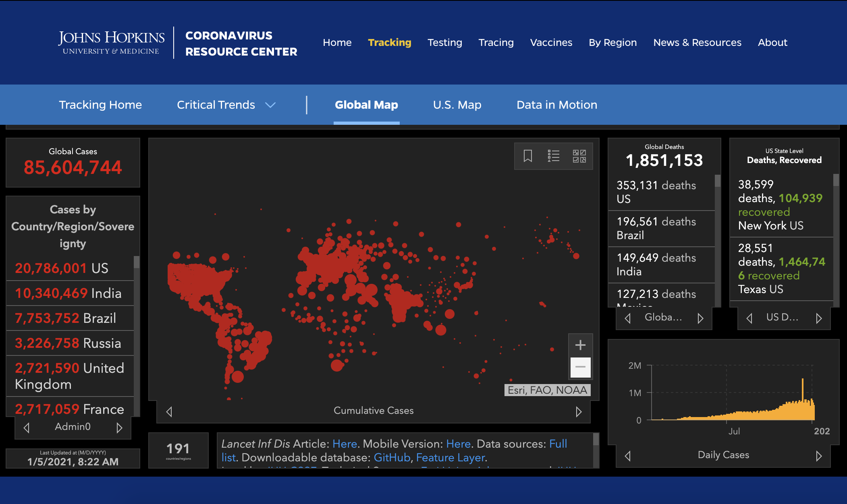The image size is (847, 504).
Task: Click the bookmarks icon on map
Action: click(527, 156)
